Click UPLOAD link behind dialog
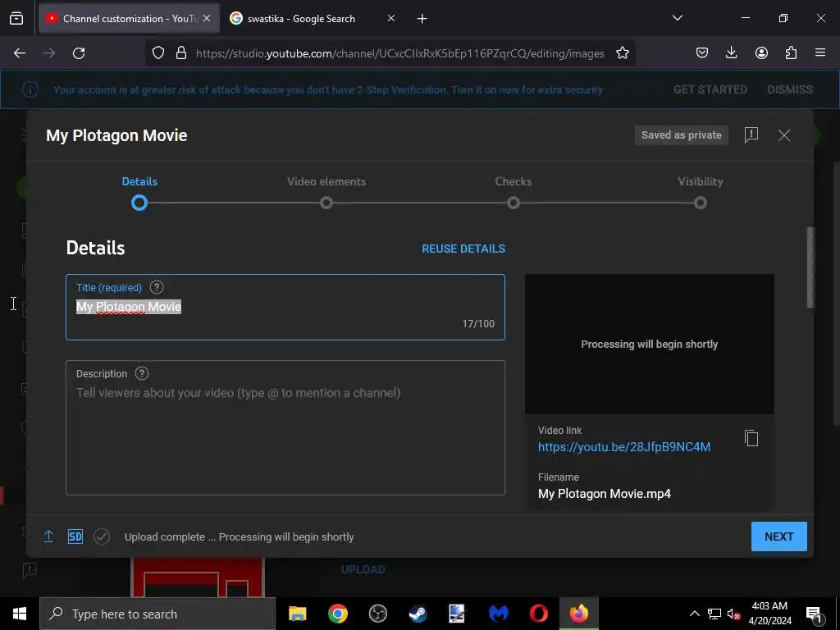The height and width of the screenshot is (630, 840). [x=363, y=569]
